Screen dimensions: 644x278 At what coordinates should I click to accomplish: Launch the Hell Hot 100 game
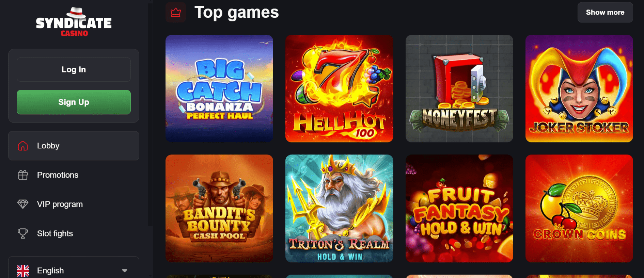339,88
